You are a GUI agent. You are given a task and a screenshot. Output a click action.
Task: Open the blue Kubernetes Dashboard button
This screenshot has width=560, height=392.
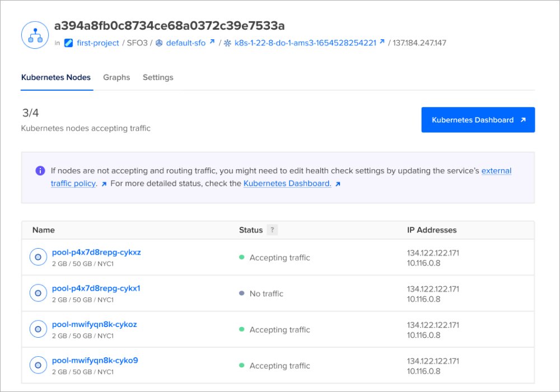[478, 120]
